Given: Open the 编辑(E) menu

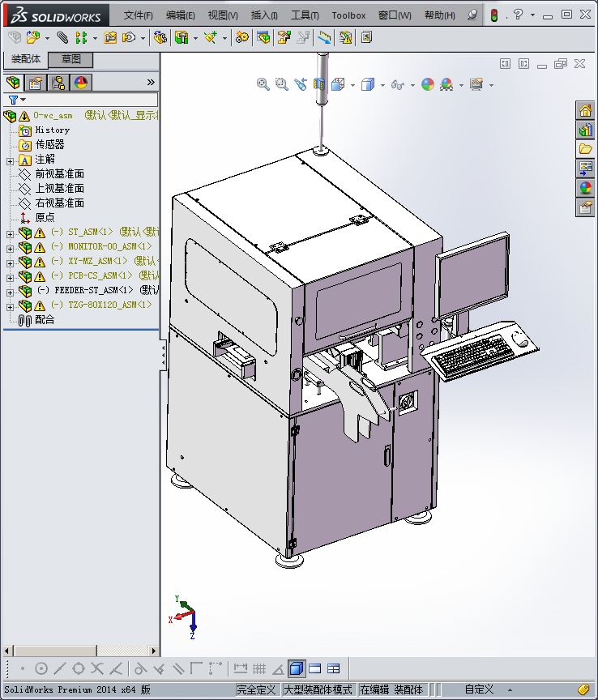Looking at the screenshot, I should tap(181, 15).
